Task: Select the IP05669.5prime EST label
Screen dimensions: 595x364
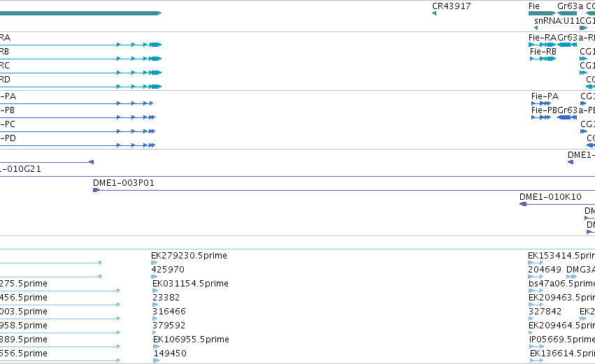Action: [x=562, y=340]
